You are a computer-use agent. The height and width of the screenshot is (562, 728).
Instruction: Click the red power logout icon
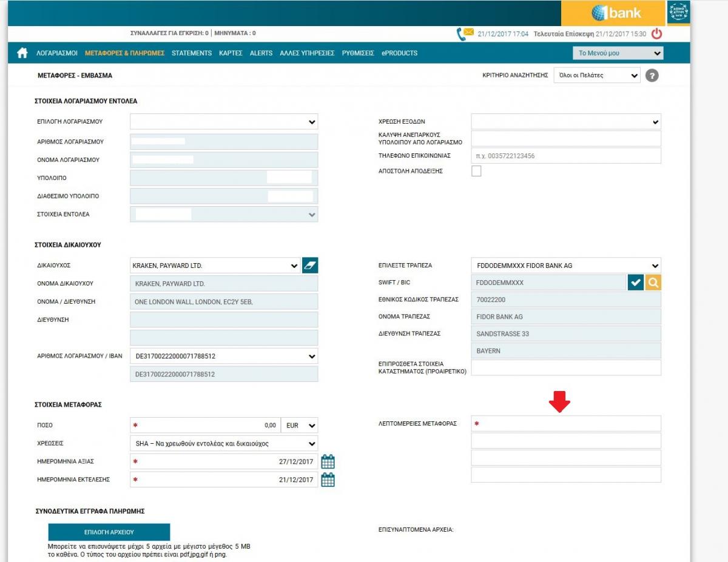pos(656,34)
